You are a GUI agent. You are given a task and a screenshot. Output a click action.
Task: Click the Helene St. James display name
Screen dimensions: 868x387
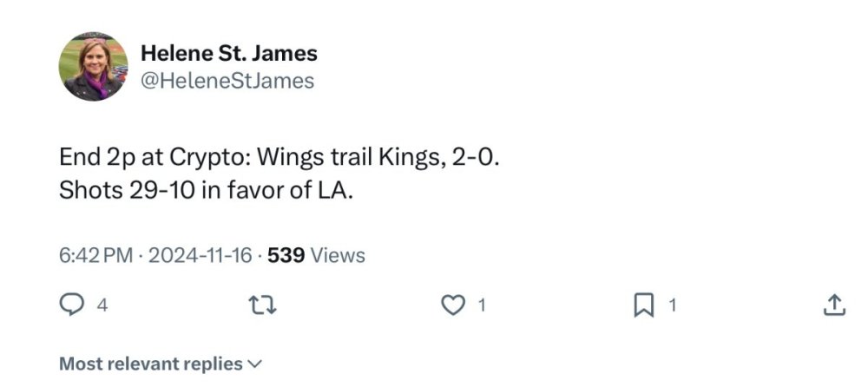point(228,53)
